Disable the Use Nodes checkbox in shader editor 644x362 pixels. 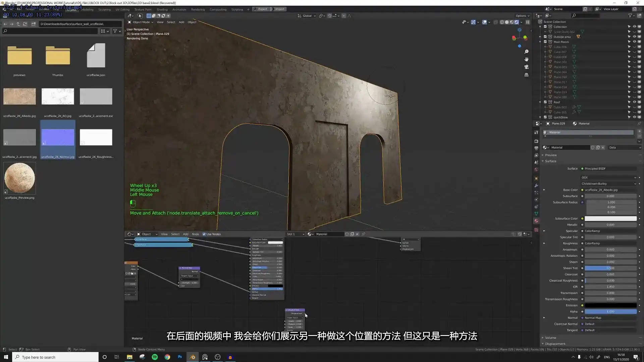[x=204, y=234]
